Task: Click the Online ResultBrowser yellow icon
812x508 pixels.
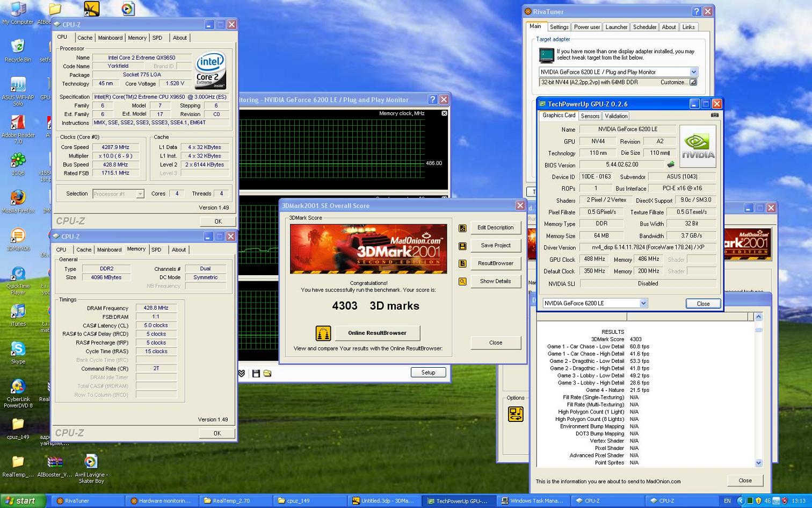Action: [x=323, y=333]
